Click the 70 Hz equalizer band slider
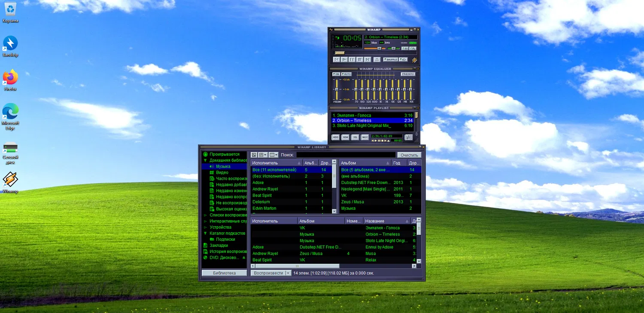 (x=356, y=89)
